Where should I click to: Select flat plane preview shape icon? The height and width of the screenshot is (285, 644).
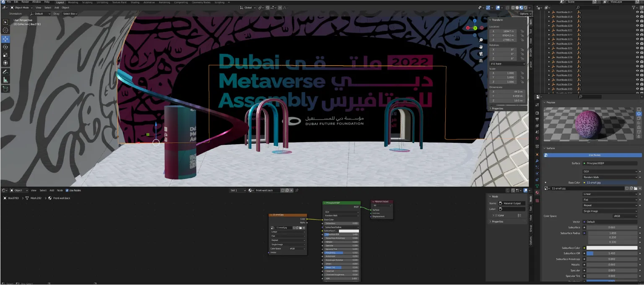point(639,109)
